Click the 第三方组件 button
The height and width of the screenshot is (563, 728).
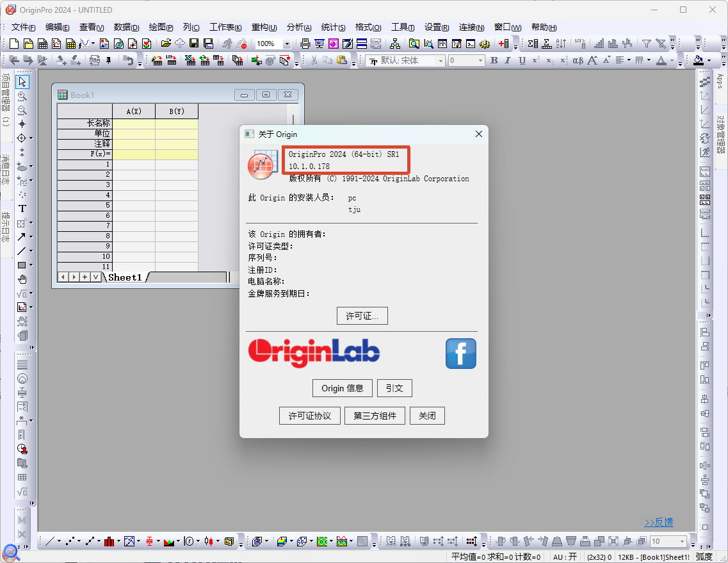[x=375, y=416]
